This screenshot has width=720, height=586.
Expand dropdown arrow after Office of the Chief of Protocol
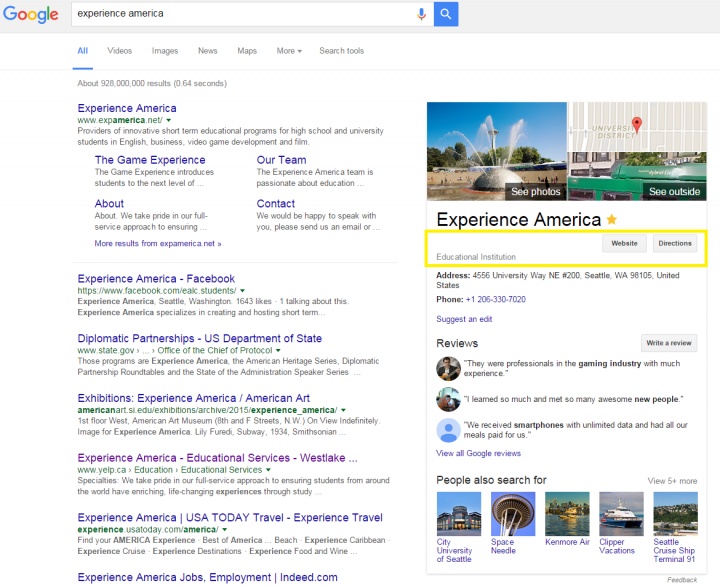278,350
